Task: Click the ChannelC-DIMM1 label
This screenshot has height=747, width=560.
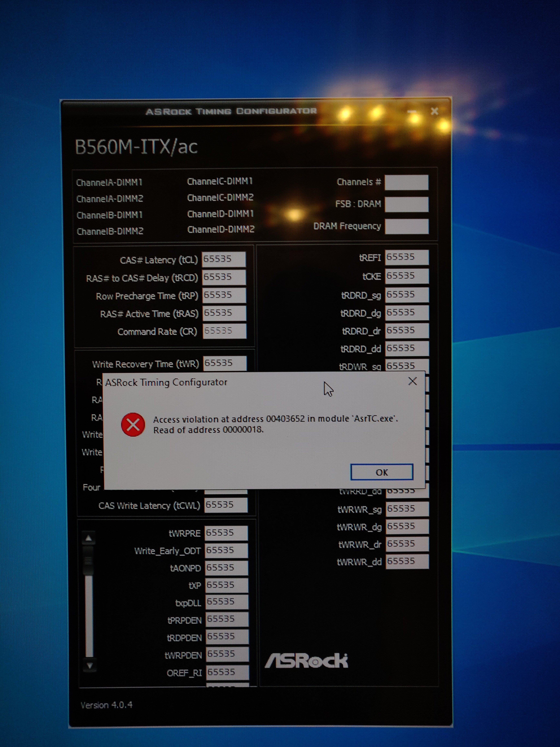Action: pyautogui.click(x=220, y=181)
